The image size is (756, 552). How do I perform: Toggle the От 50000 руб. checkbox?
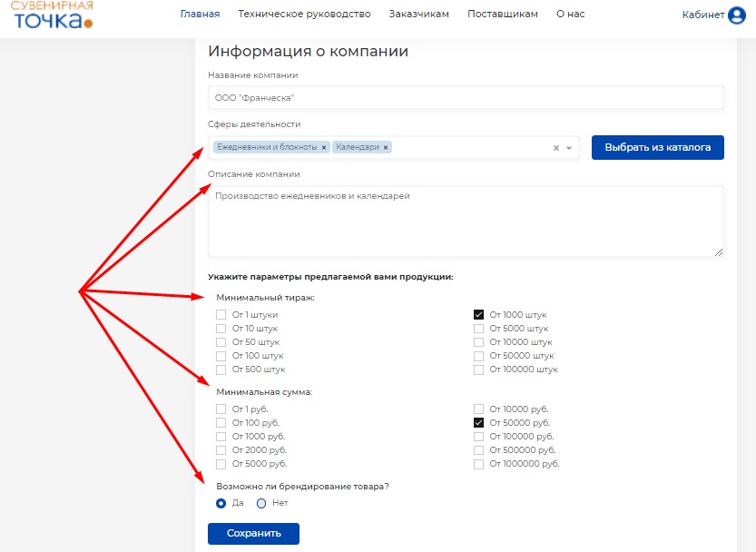tap(478, 423)
